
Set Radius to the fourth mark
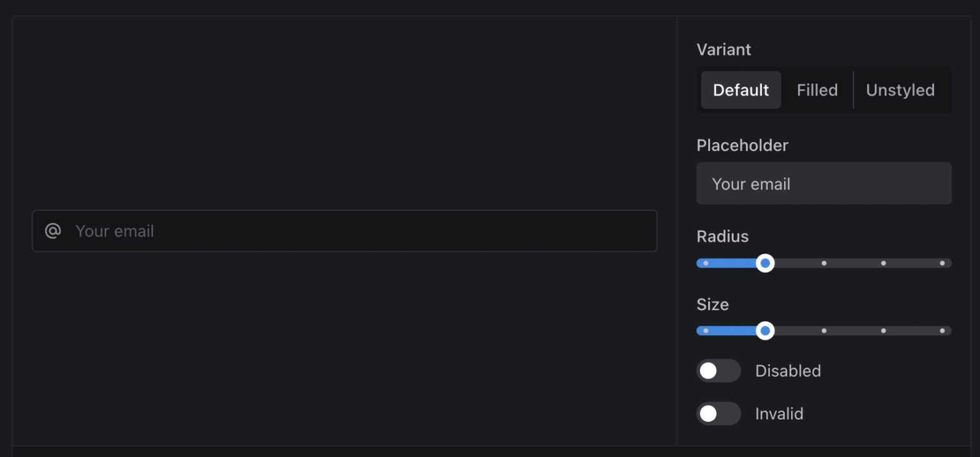(883, 263)
